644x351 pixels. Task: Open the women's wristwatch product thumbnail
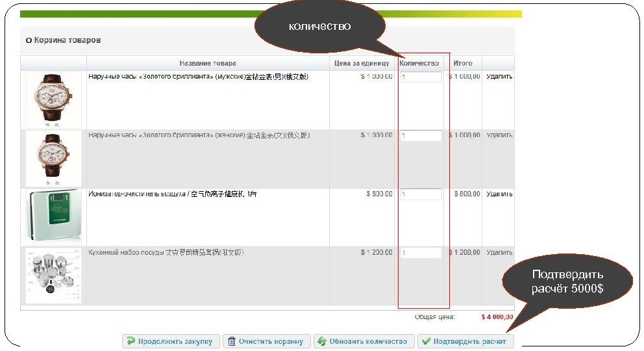click(x=53, y=159)
